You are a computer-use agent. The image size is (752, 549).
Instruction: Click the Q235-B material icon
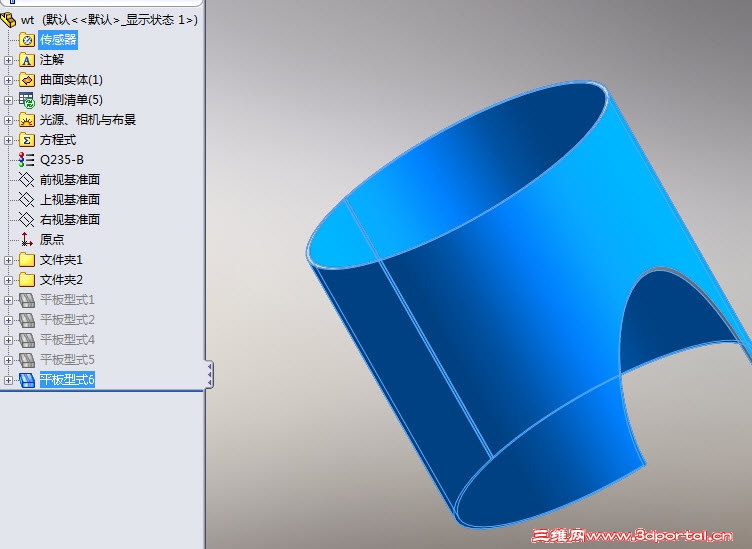(26, 160)
